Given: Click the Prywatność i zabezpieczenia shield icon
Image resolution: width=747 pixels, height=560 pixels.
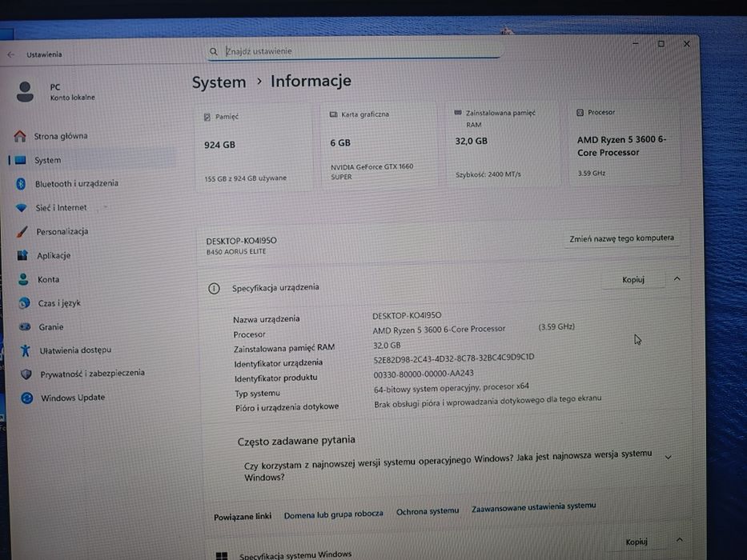Looking at the screenshot, I should (x=26, y=374).
